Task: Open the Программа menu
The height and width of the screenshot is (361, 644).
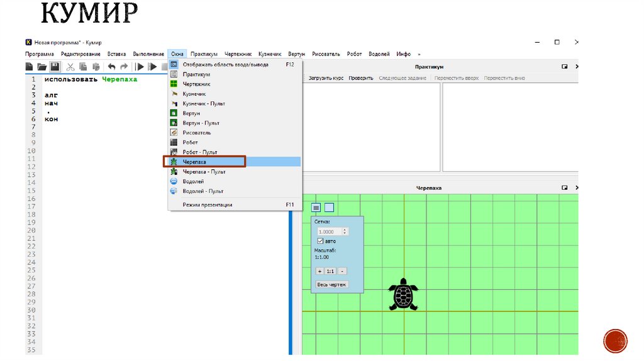Action: (x=40, y=54)
